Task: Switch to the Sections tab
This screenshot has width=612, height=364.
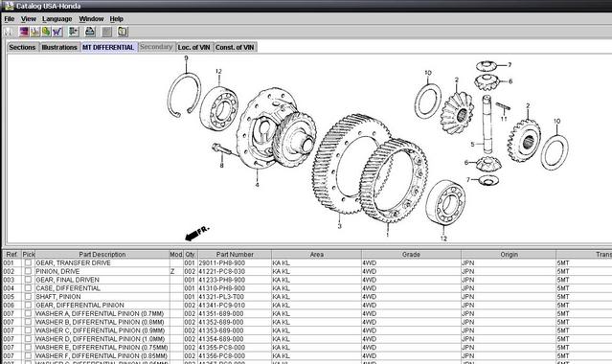Action: [22, 47]
